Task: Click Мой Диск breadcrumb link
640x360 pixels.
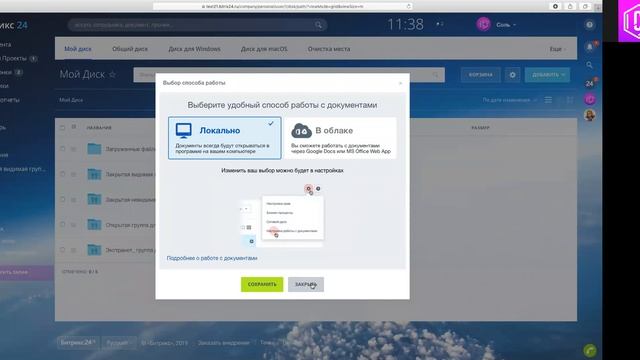Action: [71, 100]
